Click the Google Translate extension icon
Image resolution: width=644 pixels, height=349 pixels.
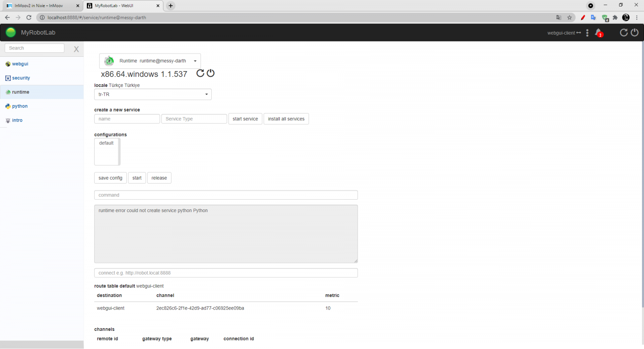(x=593, y=17)
